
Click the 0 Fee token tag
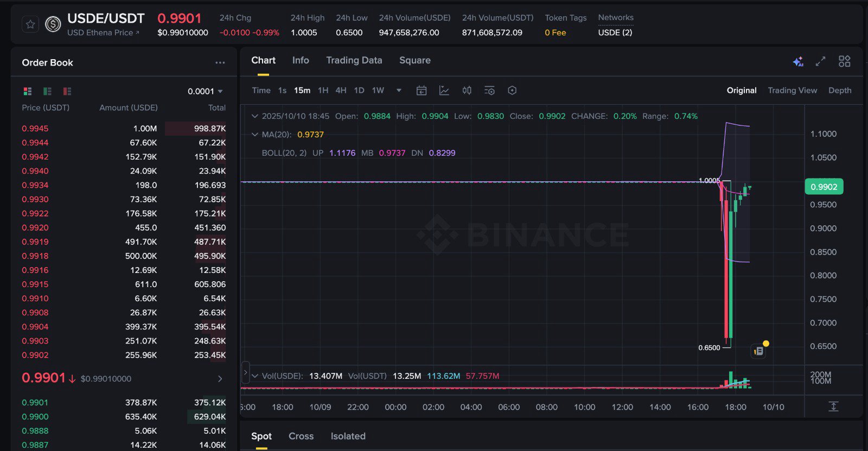(x=556, y=33)
